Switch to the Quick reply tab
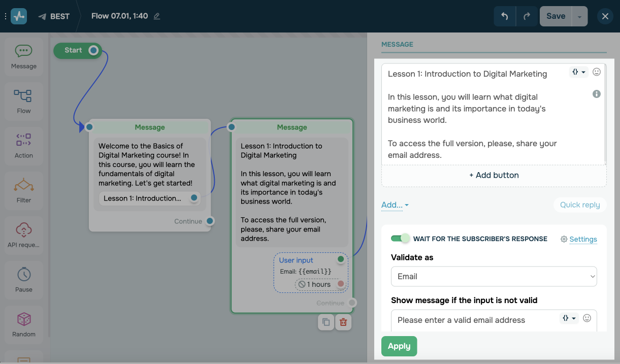620x364 pixels. 579,205
